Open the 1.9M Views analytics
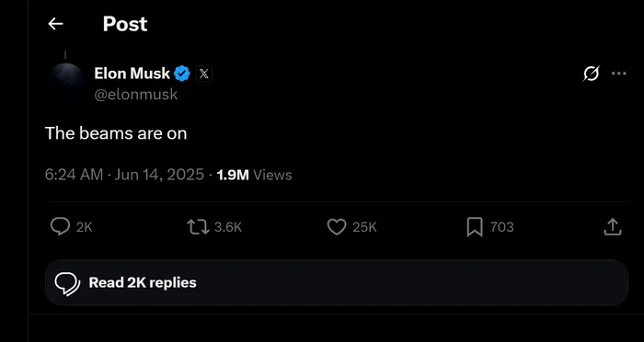Image resolution: width=644 pixels, height=342 pixels. tap(254, 175)
